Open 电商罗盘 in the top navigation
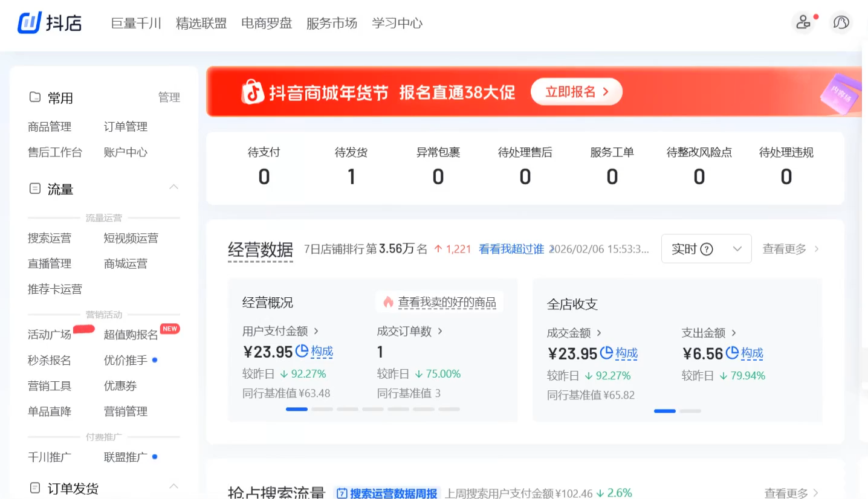 point(267,23)
